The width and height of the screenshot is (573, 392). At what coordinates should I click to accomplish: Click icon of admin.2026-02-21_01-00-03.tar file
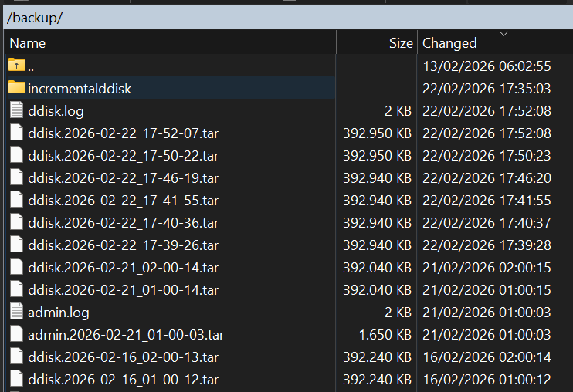[17, 335]
